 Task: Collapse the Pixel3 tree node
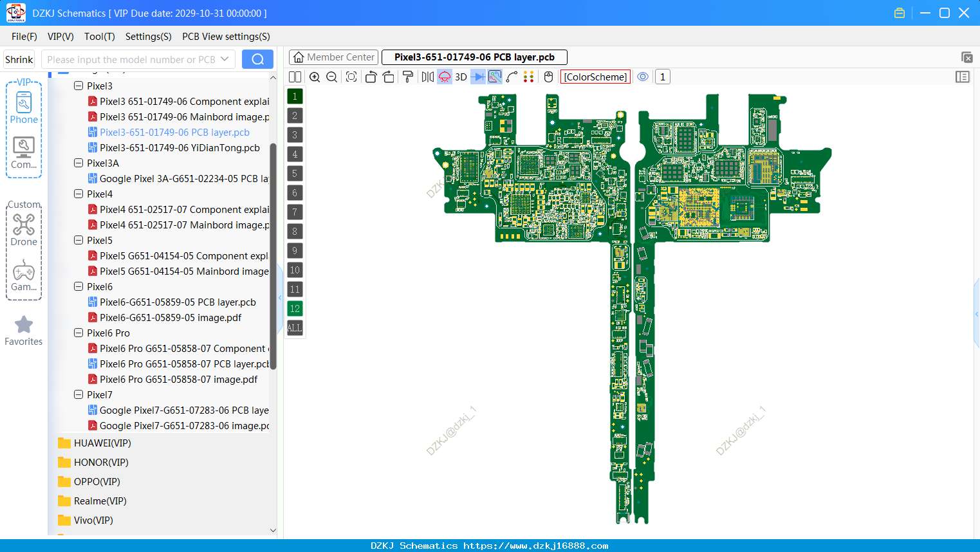(79, 86)
